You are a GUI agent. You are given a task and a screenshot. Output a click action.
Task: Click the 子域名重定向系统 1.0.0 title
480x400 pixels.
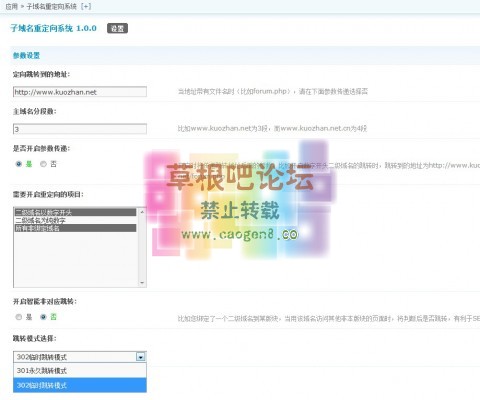pyautogui.click(x=53, y=28)
